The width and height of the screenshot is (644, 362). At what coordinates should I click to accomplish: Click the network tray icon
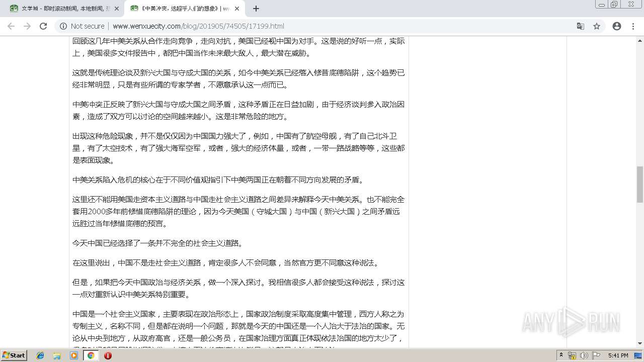pos(572,355)
